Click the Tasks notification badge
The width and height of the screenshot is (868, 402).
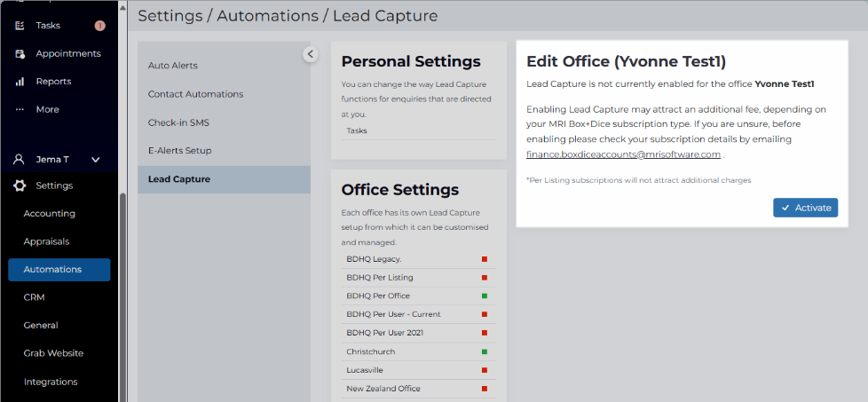(99, 26)
